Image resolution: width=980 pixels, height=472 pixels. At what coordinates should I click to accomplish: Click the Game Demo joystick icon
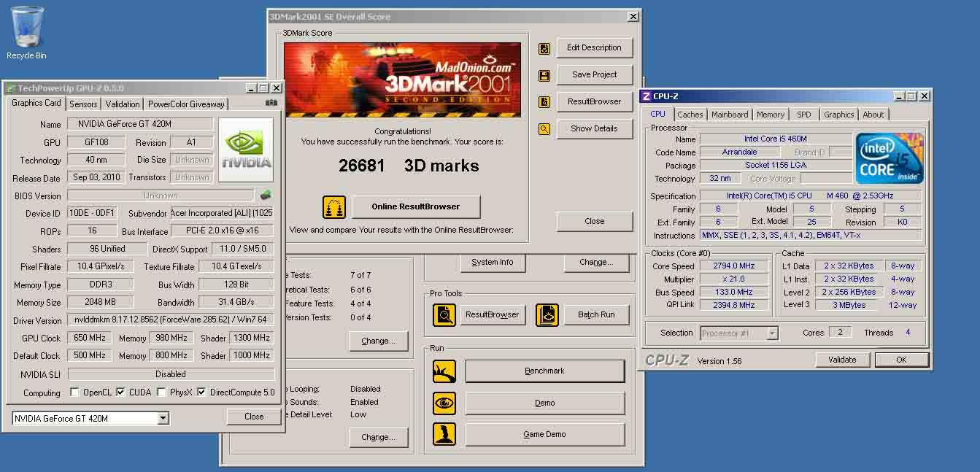click(444, 434)
